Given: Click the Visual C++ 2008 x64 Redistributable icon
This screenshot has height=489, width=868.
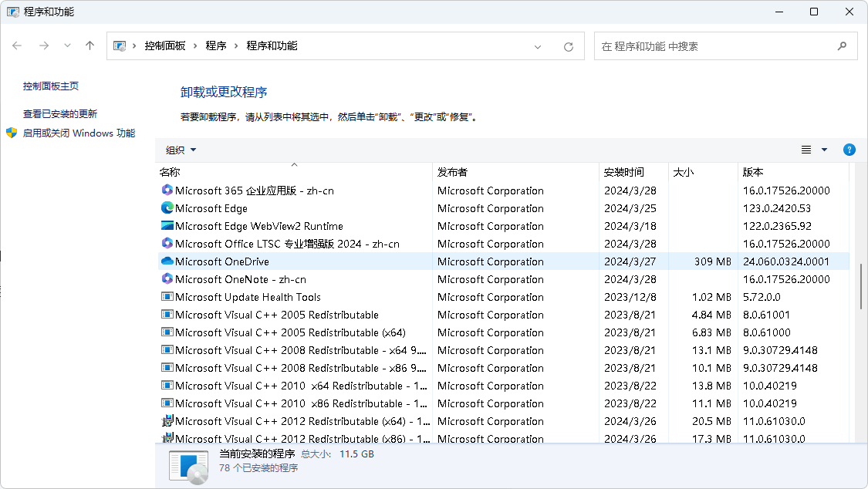Looking at the screenshot, I should pyautogui.click(x=167, y=349).
